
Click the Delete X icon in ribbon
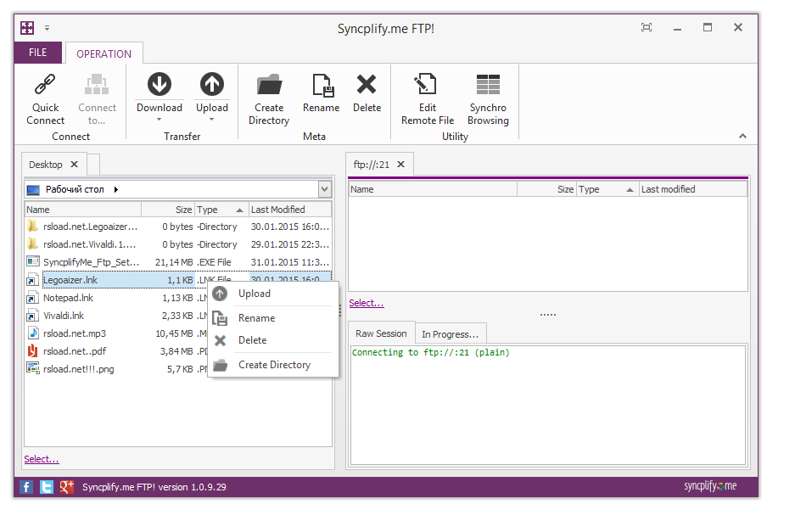[x=367, y=84]
